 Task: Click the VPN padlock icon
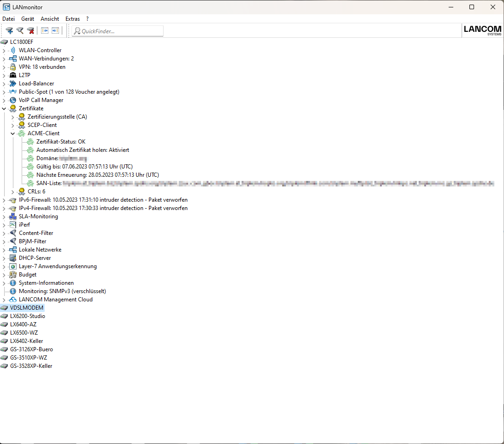tap(13, 67)
